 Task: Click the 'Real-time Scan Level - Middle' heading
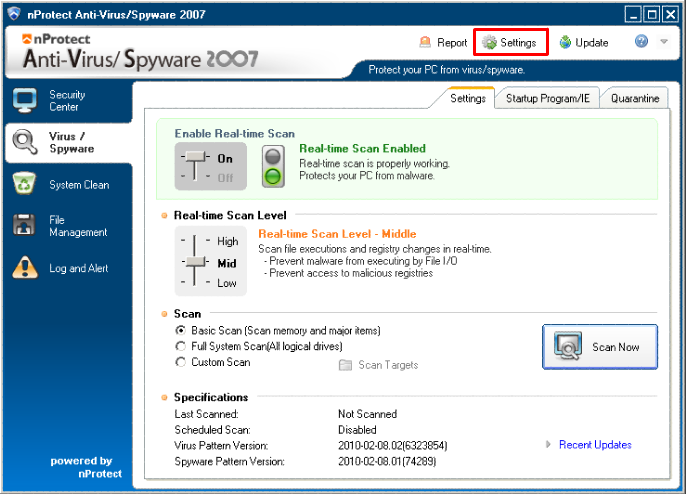click(337, 234)
